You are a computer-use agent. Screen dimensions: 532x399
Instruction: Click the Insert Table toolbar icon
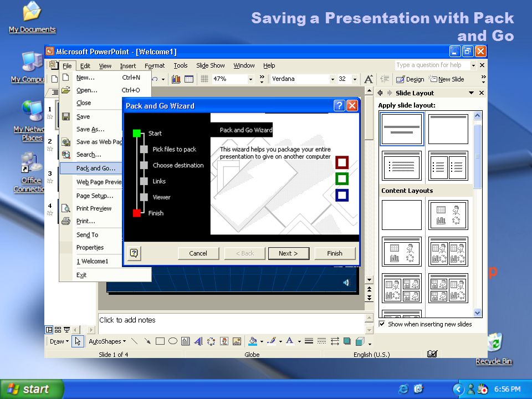(x=189, y=79)
